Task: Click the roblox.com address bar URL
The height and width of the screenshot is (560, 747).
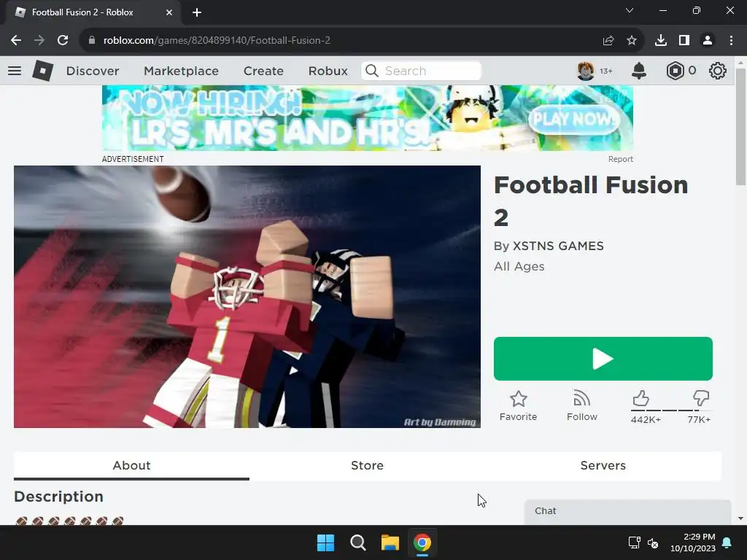Action: [217, 41]
